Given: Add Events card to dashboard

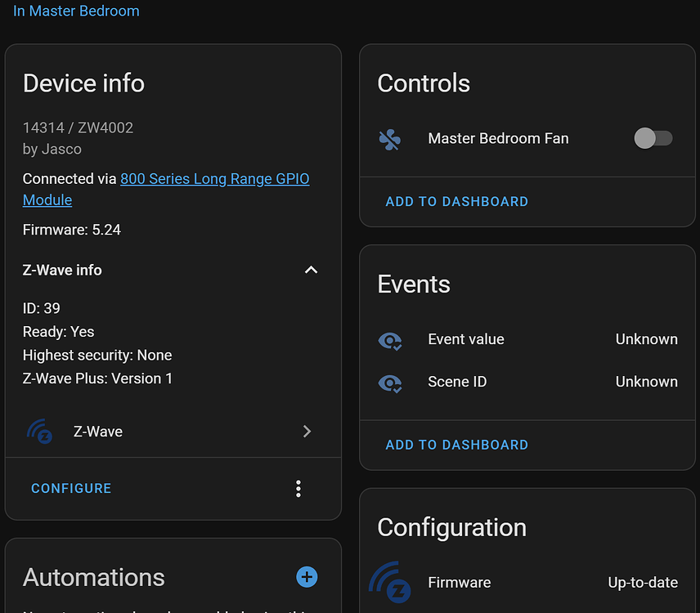Looking at the screenshot, I should [456, 445].
